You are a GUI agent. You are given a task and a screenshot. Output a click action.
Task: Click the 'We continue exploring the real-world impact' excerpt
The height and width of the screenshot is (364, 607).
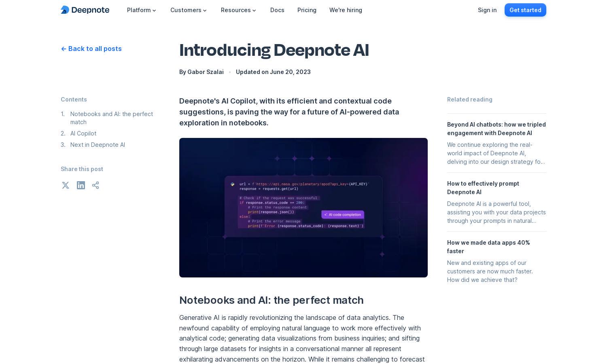[x=497, y=153]
